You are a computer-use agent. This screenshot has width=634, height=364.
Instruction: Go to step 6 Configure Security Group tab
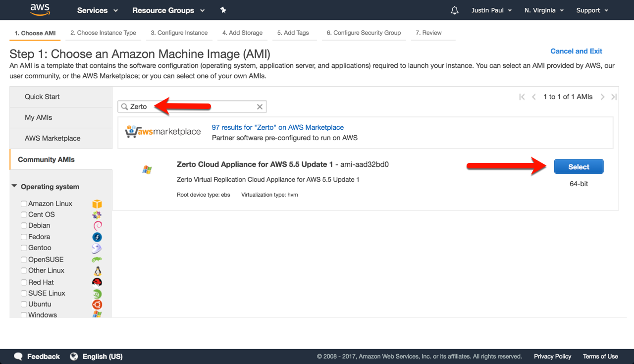[x=364, y=33]
